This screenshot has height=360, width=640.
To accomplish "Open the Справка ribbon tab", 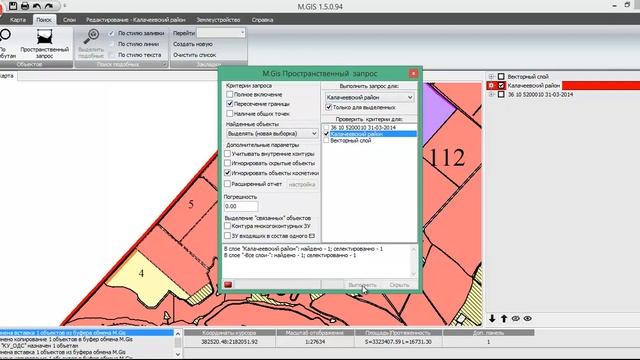I will coord(262,20).
